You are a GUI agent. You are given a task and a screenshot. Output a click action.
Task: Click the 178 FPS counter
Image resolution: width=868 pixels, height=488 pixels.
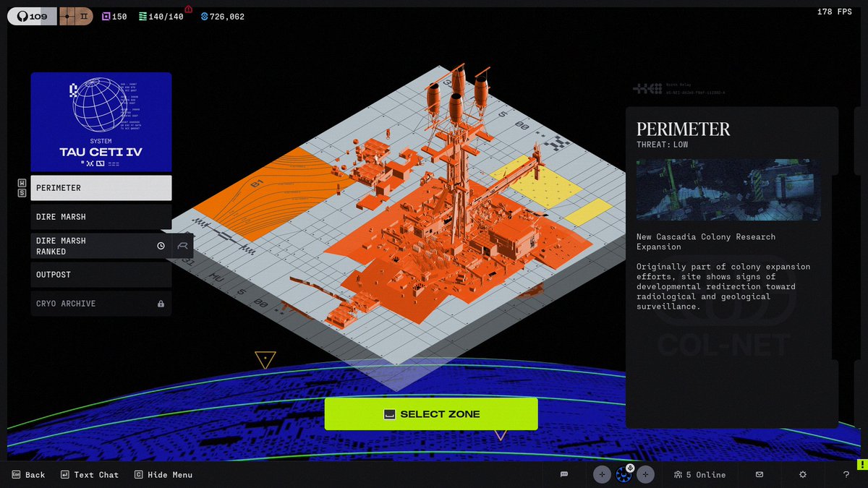(834, 12)
